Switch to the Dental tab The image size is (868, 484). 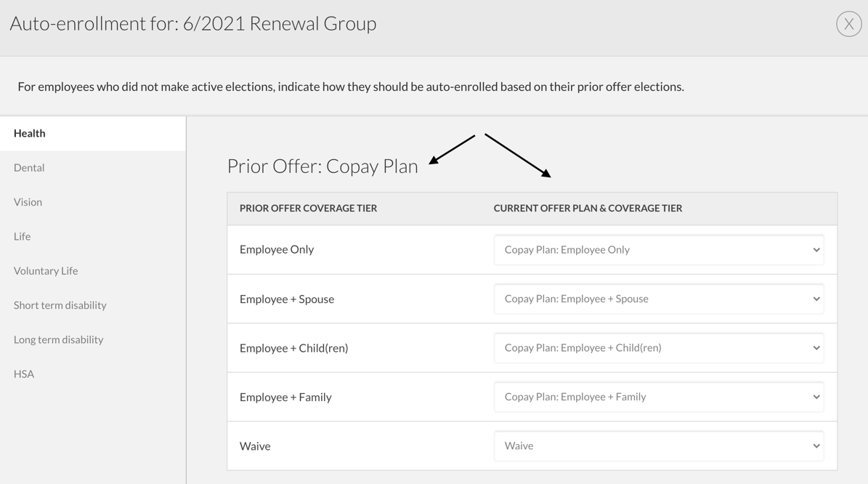(x=93, y=168)
